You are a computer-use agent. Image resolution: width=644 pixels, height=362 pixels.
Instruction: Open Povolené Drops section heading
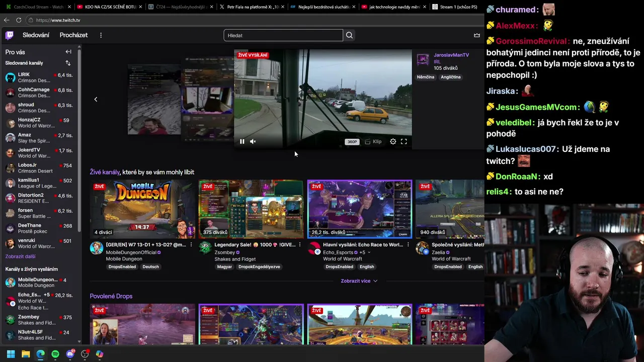(111, 296)
